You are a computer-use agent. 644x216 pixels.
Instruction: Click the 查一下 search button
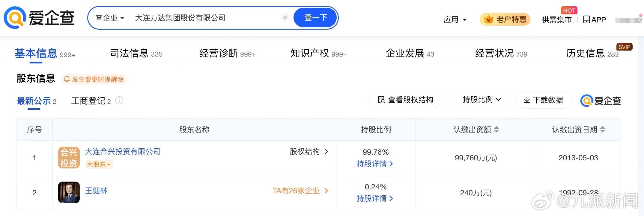315,18
